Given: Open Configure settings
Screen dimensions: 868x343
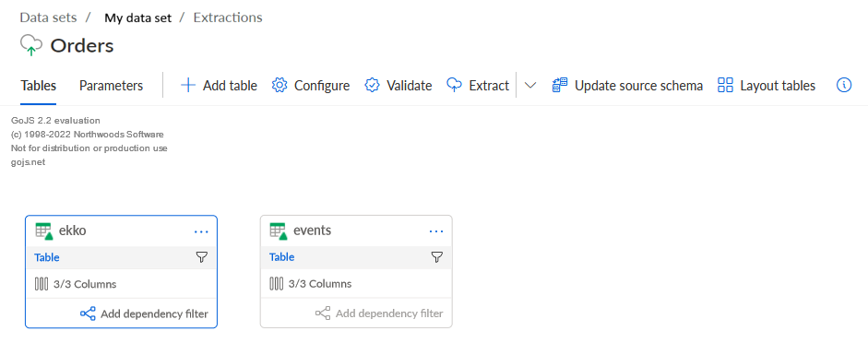Looking at the screenshot, I should (311, 86).
